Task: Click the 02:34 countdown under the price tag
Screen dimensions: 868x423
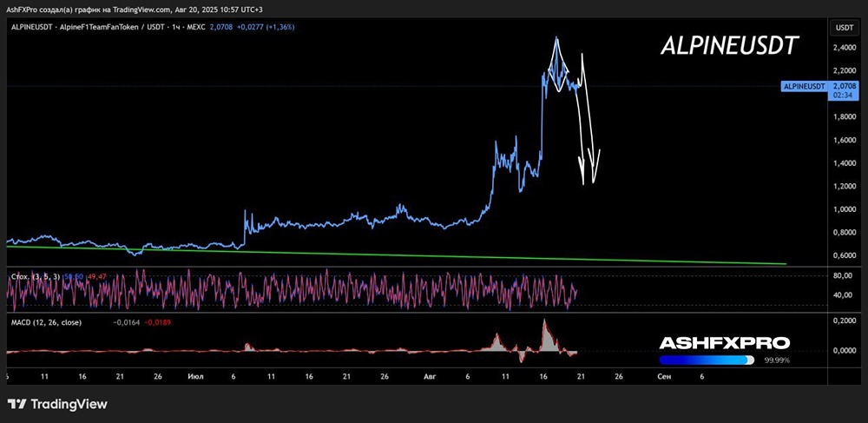Action: click(843, 96)
